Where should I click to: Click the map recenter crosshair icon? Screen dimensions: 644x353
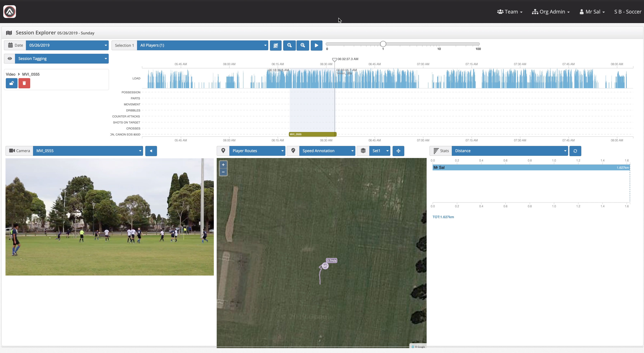pos(398,151)
